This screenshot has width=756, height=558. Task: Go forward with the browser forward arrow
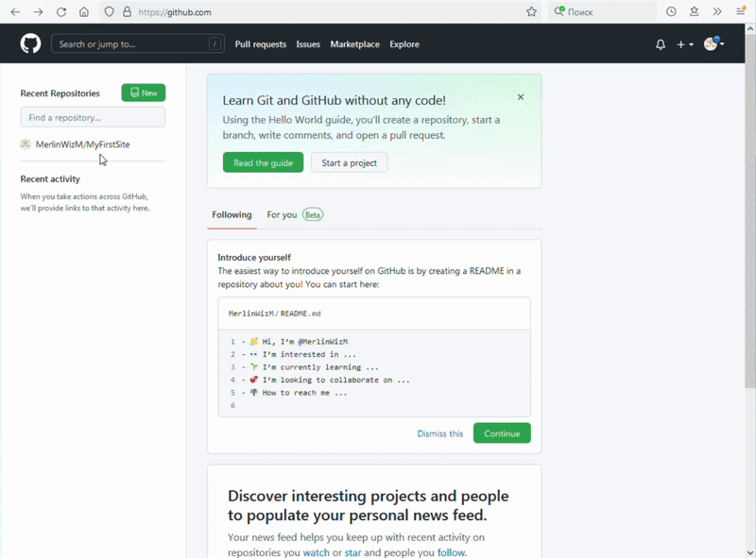[x=38, y=12]
